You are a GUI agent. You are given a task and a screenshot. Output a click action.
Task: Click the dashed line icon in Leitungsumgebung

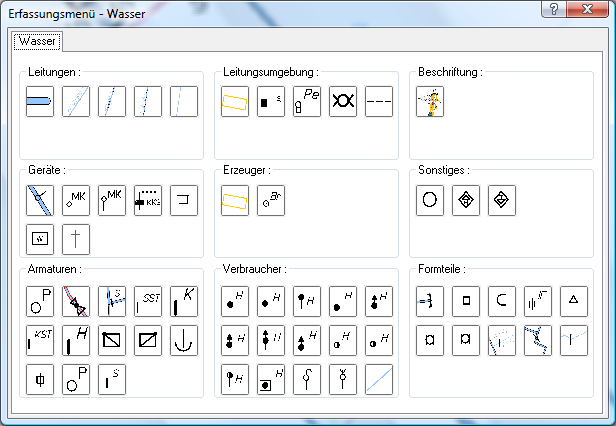379,101
